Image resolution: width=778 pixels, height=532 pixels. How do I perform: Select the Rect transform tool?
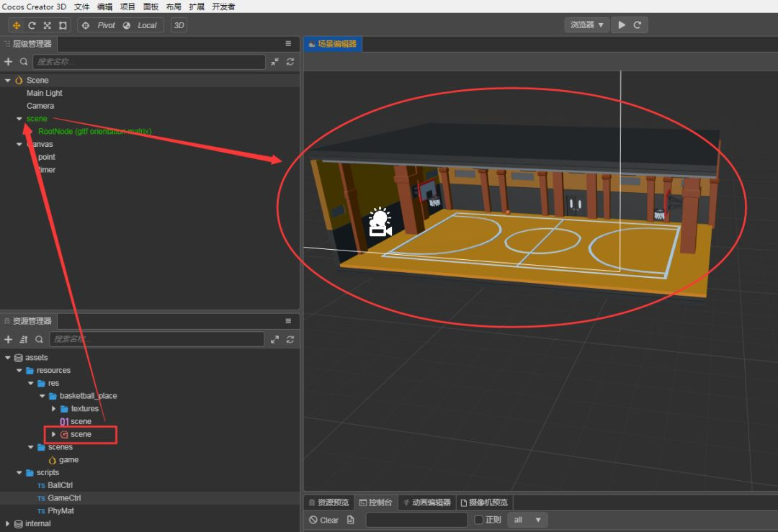pos(63,24)
